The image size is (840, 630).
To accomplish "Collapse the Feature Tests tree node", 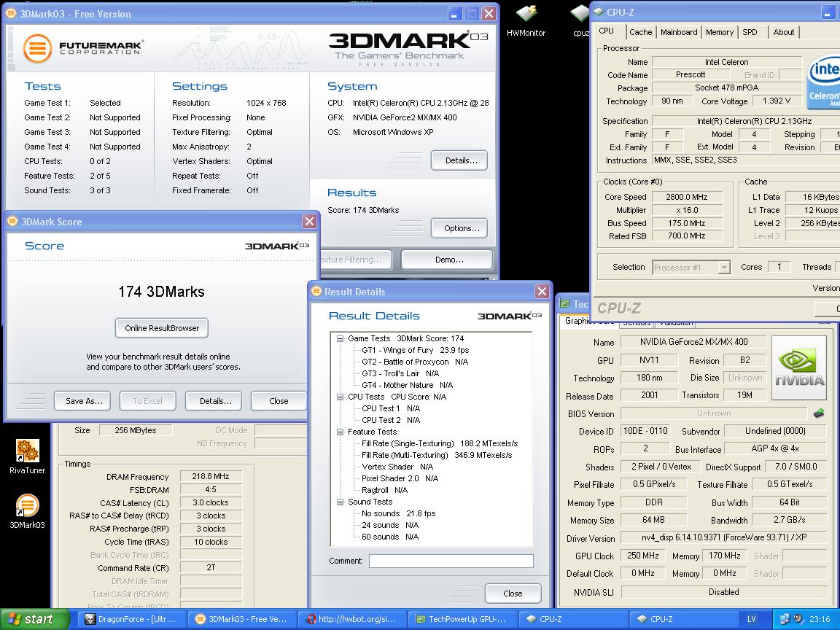I will pos(340,432).
